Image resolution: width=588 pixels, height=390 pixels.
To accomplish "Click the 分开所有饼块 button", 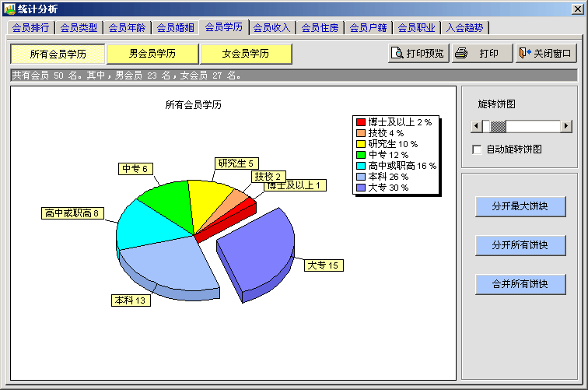I will (x=520, y=245).
